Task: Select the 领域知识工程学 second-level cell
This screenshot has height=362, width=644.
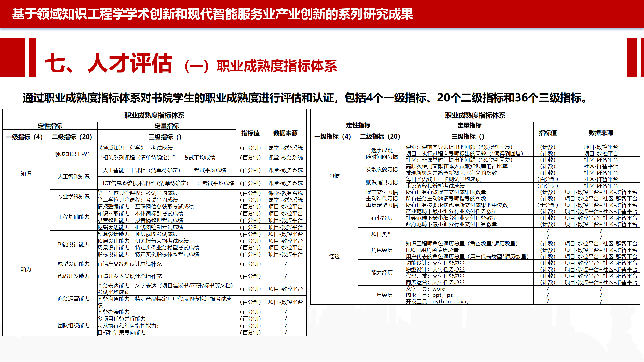Action: (x=73, y=154)
